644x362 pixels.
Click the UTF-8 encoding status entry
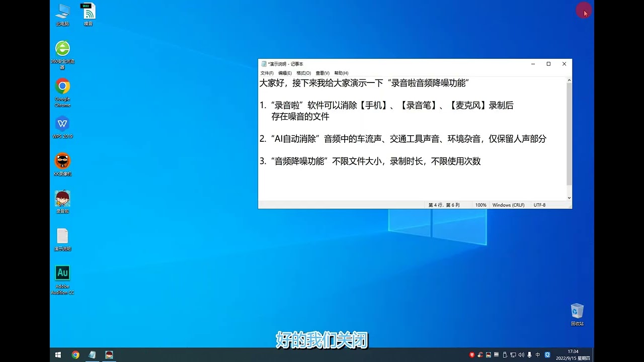point(539,205)
